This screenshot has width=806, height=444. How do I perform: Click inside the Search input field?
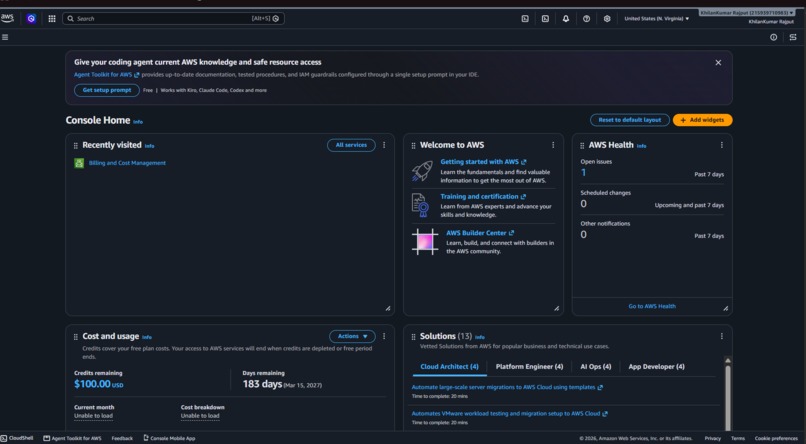click(x=173, y=18)
